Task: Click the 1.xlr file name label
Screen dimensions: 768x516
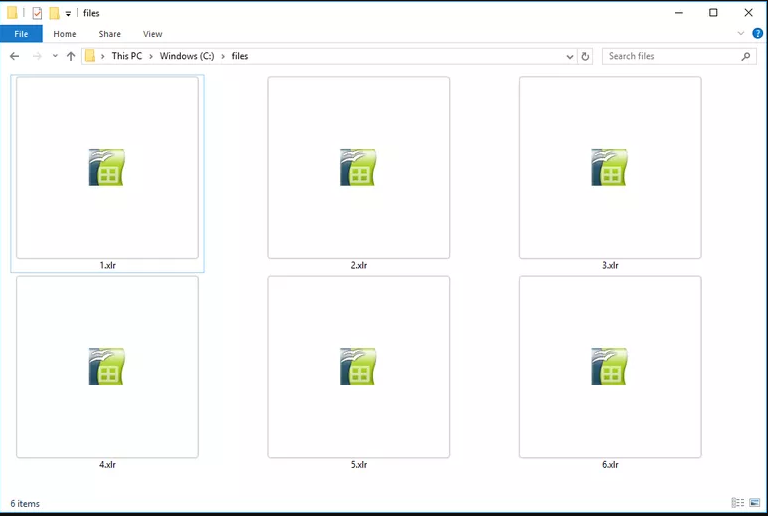Action: [x=107, y=265]
